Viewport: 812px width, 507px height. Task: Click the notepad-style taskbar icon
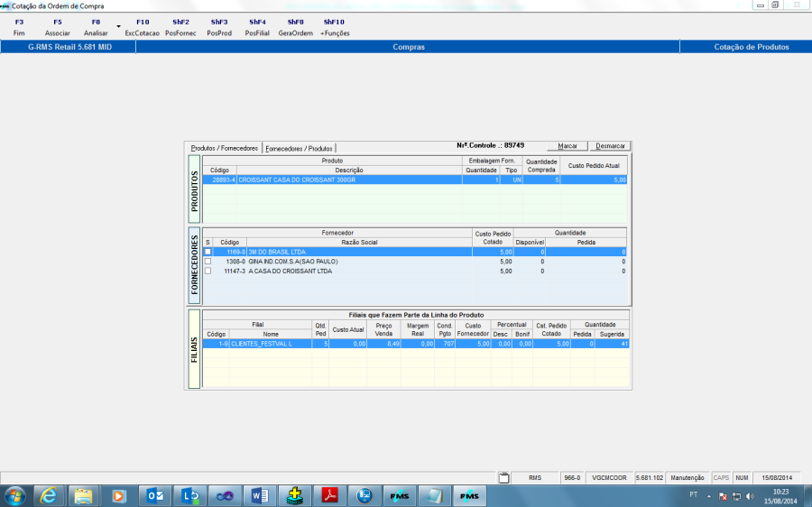click(434, 496)
